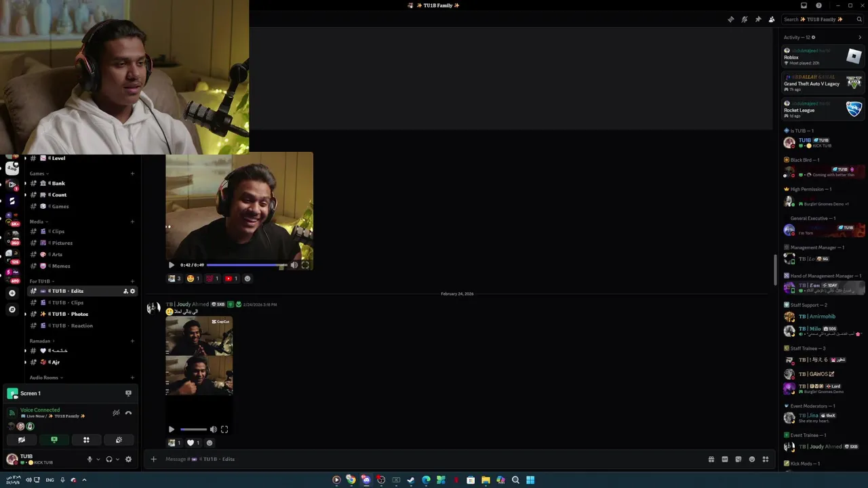Open the Pictures channel
The height and width of the screenshot is (488, 868).
(81, 243)
